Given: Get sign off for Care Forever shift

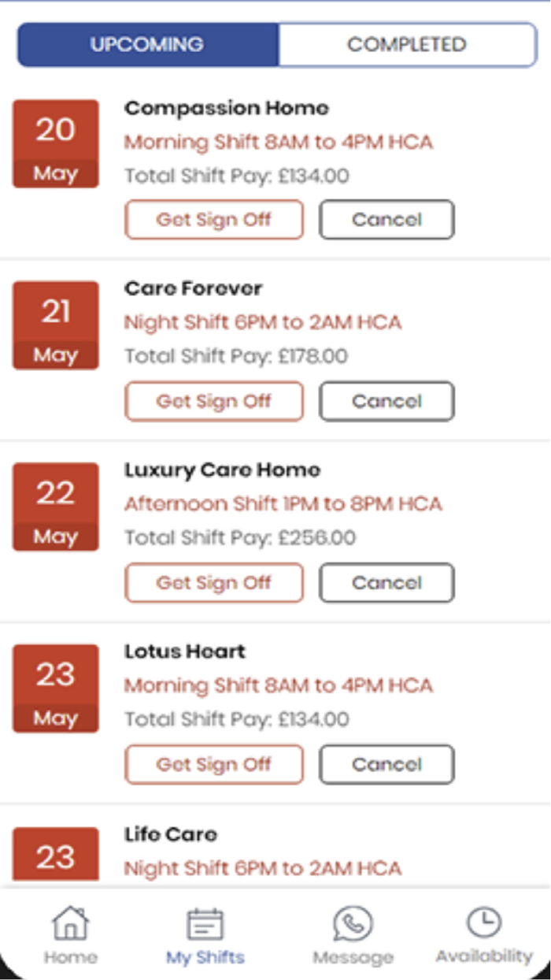Looking at the screenshot, I should pyautogui.click(x=213, y=401).
